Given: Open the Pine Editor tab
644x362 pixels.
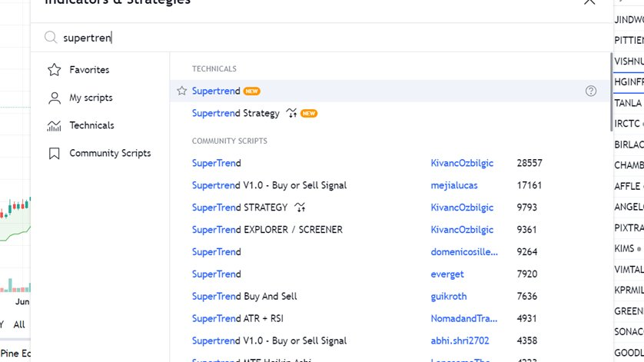Looking at the screenshot, I should point(15,354).
